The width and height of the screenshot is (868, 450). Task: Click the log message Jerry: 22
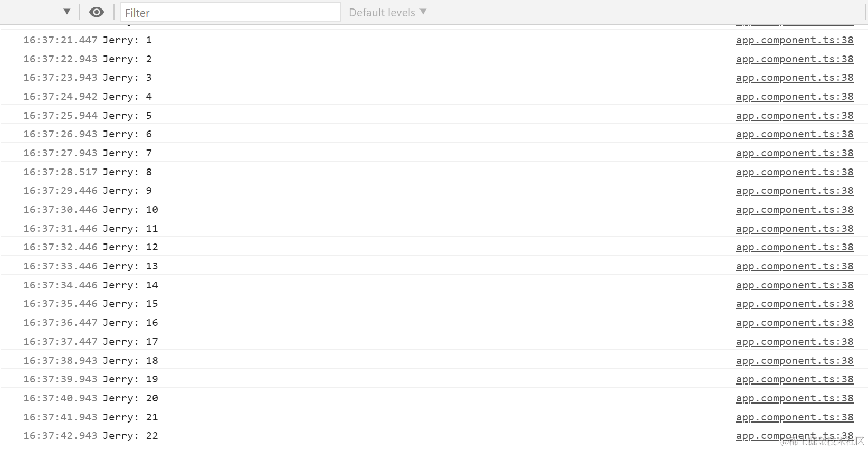[x=130, y=436]
